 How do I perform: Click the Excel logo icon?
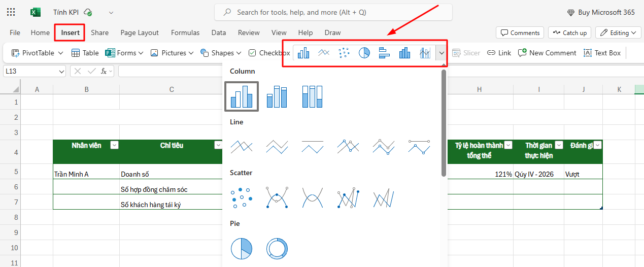click(36, 12)
